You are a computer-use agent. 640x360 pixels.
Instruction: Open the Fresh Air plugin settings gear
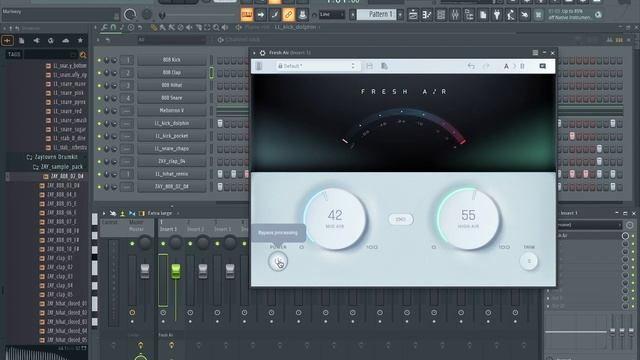[x=262, y=53]
